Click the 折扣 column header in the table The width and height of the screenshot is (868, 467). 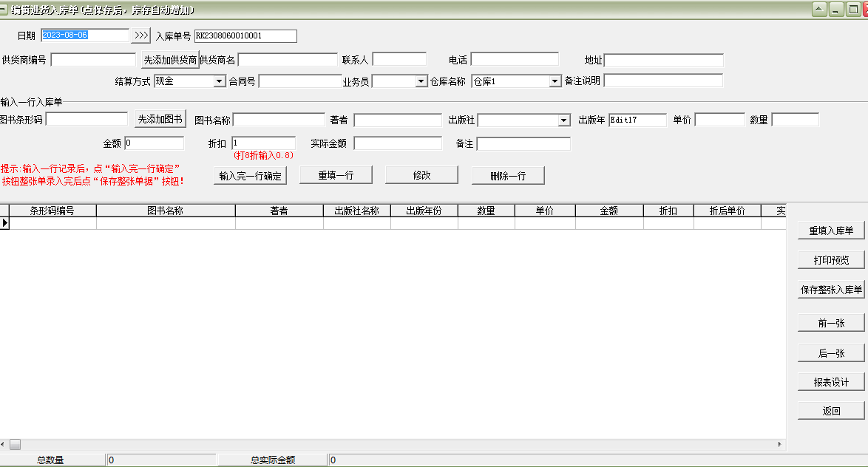(668, 211)
